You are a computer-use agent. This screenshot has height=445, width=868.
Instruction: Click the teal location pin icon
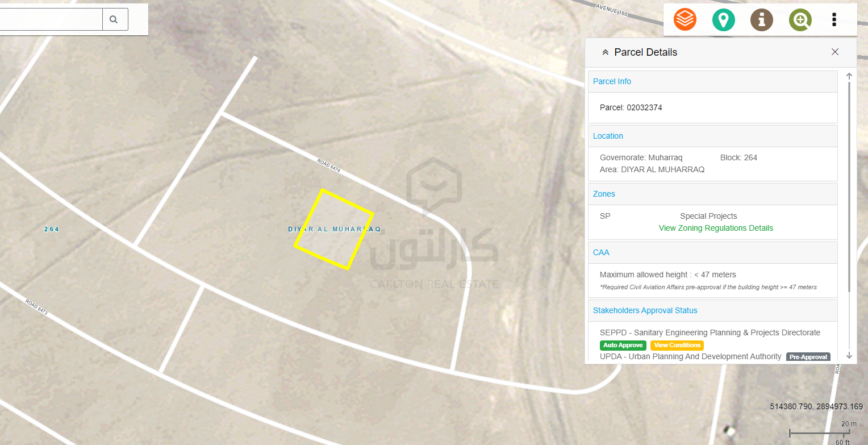(723, 20)
